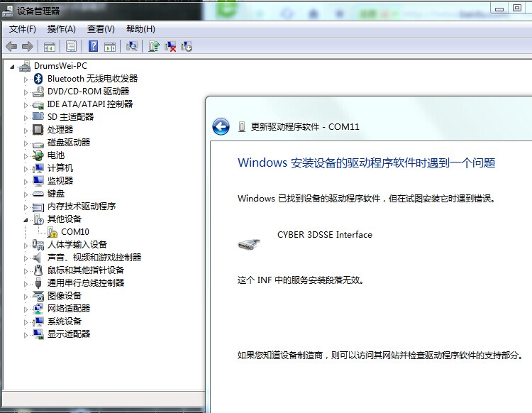The width and height of the screenshot is (532, 413).
Task: Toggle the action pane toolbar icon
Action: (x=110, y=47)
